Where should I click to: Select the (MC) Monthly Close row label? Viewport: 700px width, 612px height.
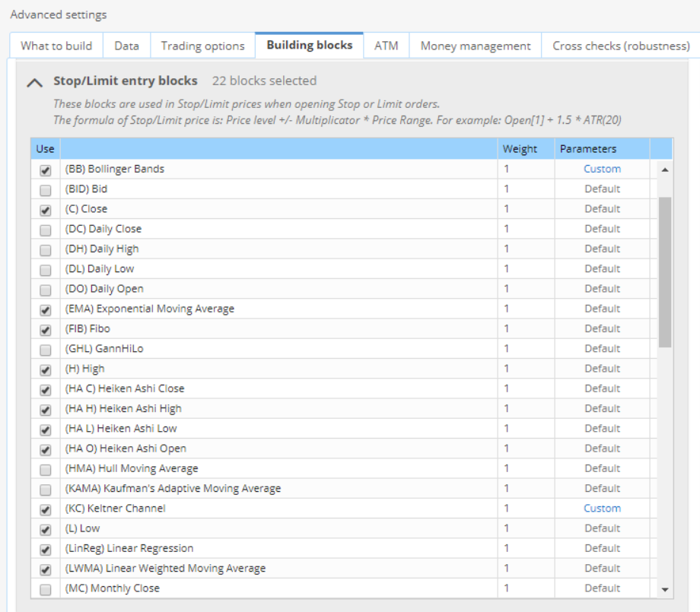(112, 588)
